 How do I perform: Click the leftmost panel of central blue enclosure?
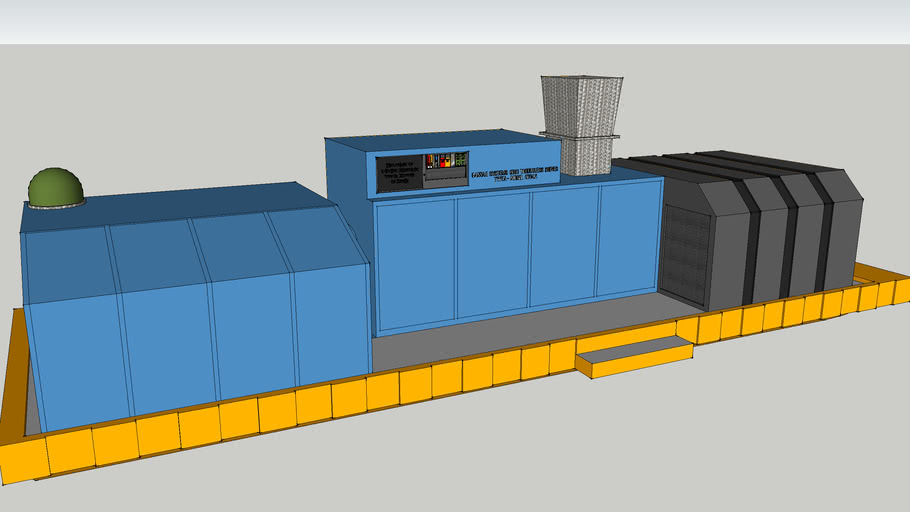click(413, 262)
